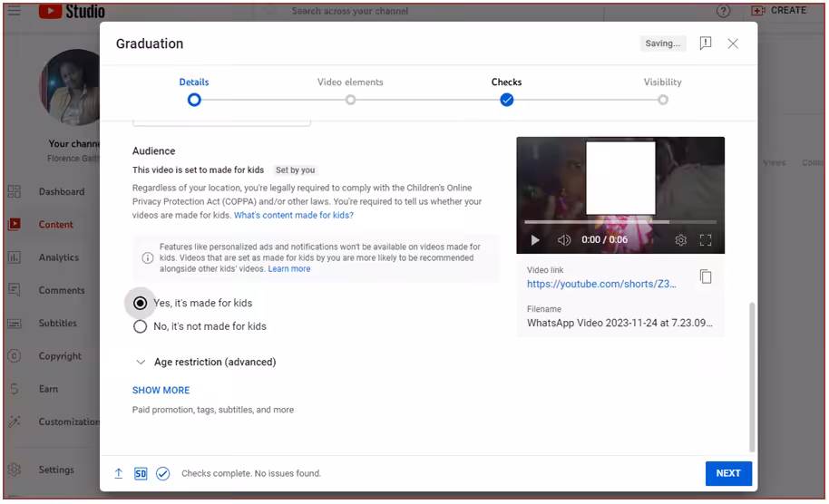This screenshot has width=829, height=504.
Task: Click the Checks step checkmark circle
Action: coord(506,100)
